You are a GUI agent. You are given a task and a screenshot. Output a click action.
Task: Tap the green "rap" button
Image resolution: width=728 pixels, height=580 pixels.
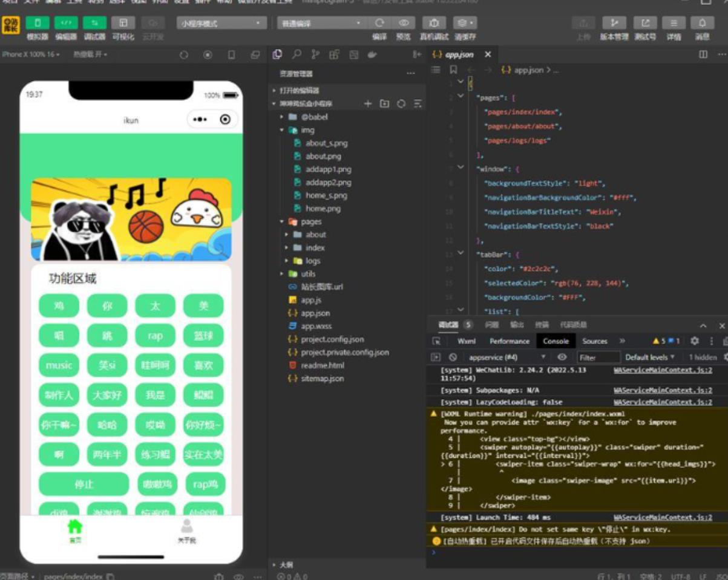156,336
